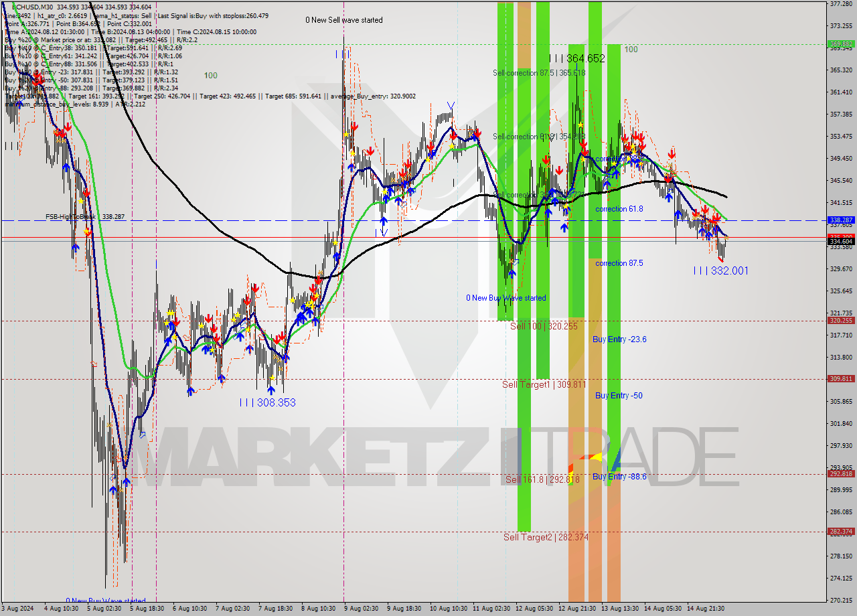
Task: Click the '8 Aug 10:30' time axis label
Action: click(x=318, y=609)
